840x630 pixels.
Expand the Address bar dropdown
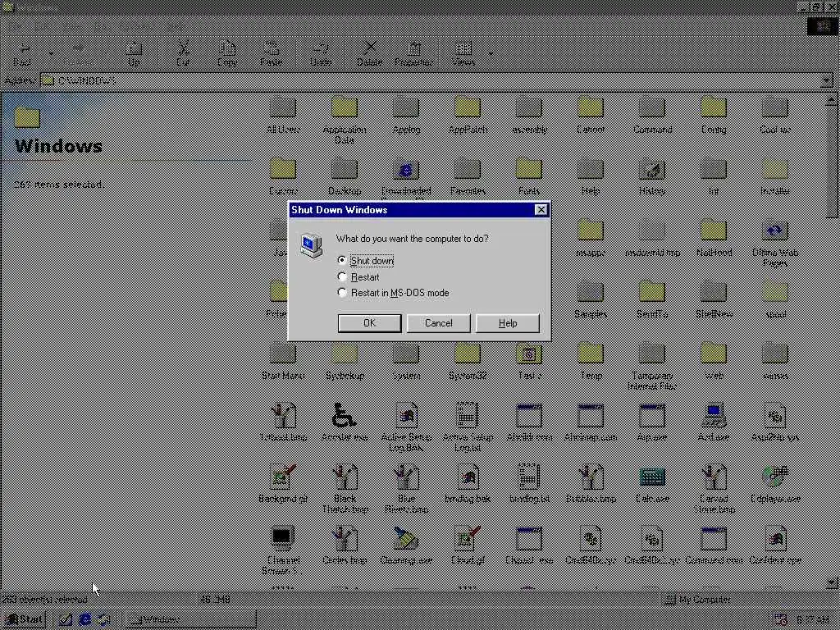pyautogui.click(x=827, y=81)
